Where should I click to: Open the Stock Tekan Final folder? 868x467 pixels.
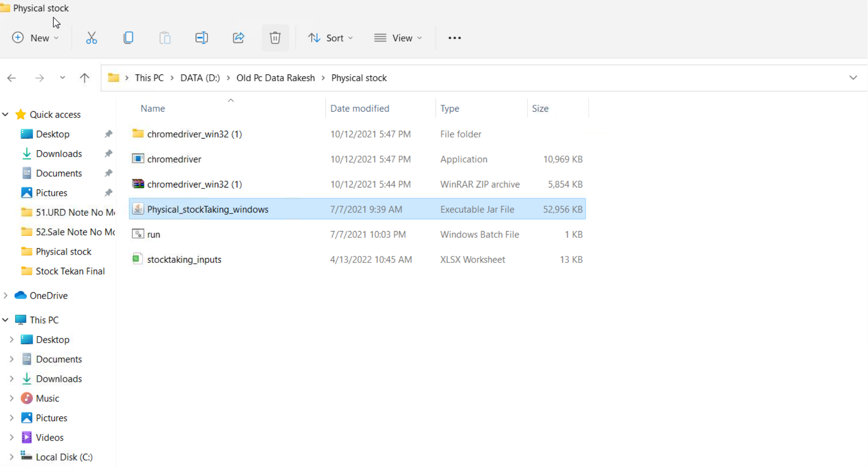(x=70, y=271)
